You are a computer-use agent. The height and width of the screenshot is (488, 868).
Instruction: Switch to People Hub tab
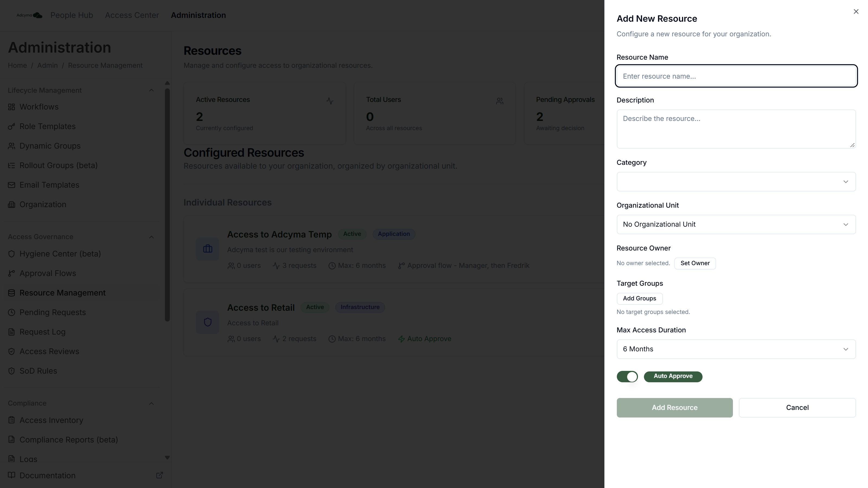(x=72, y=15)
